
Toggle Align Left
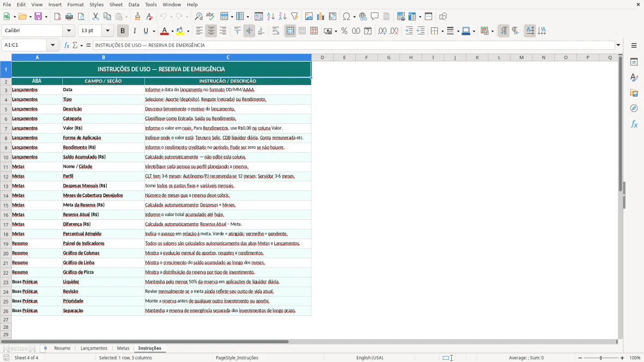click(200, 31)
